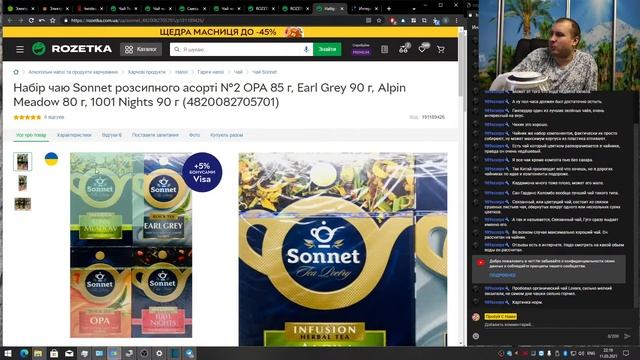The image size is (640, 360).
Task: Open the Каталог catalog button
Action: [x=141, y=49]
